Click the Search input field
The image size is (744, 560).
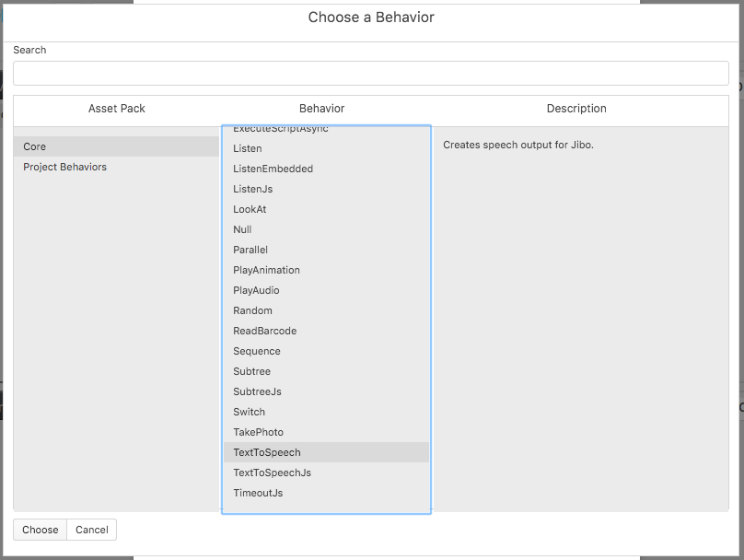point(371,74)
